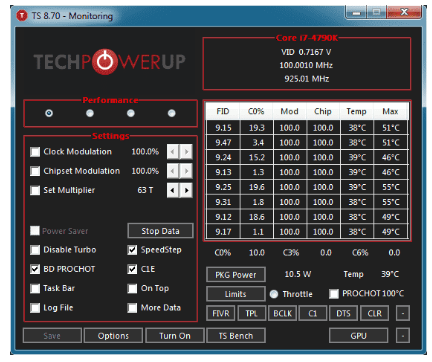Image resolution: width=432 pixels, height=362 pixels.
Task: Click the FID column header
Action: click(223, 111)
